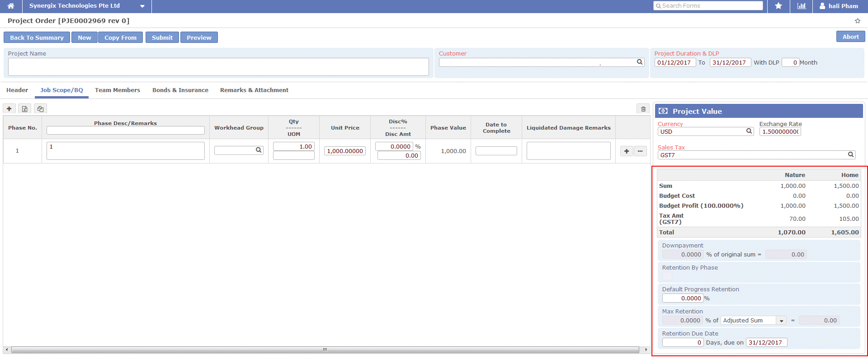Open the bar chart reports icon

(802, 6)
